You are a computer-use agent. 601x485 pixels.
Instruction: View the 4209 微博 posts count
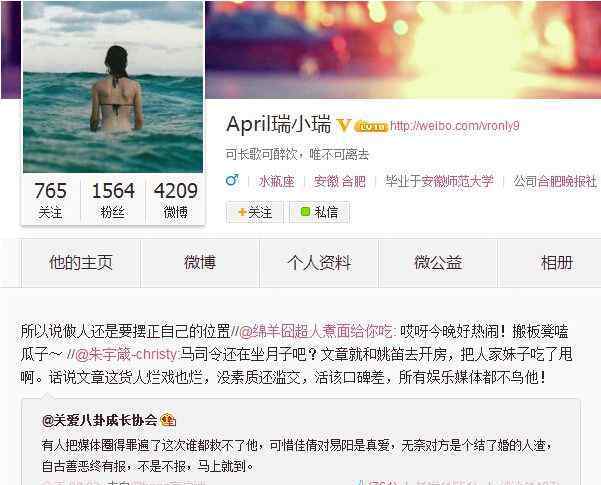(x=176, y=200)
